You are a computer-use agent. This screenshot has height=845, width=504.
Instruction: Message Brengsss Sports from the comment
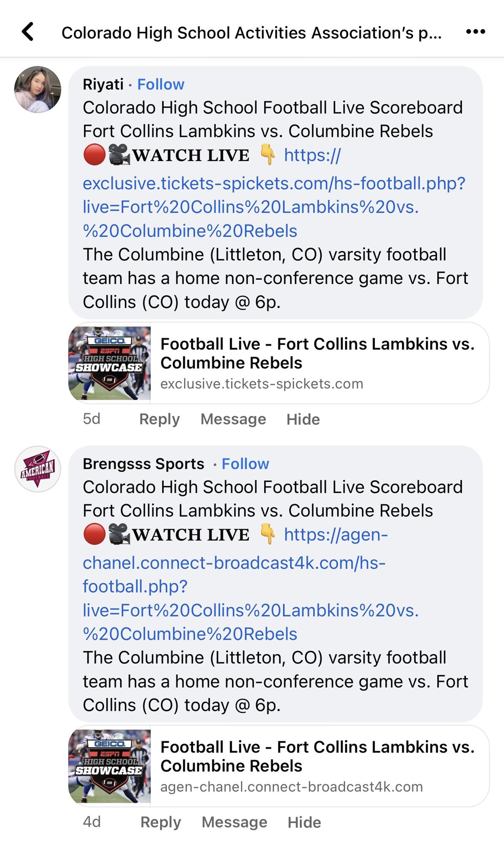(234, 822)
